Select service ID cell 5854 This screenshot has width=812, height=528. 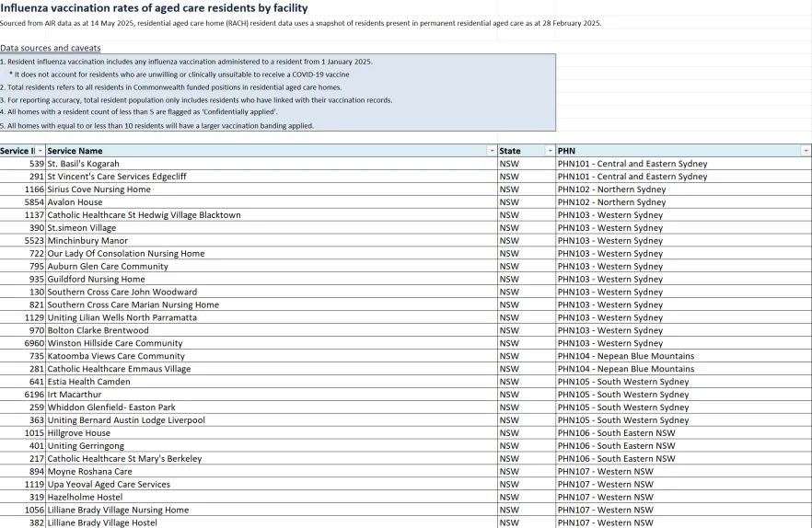(x=23, y=201)
